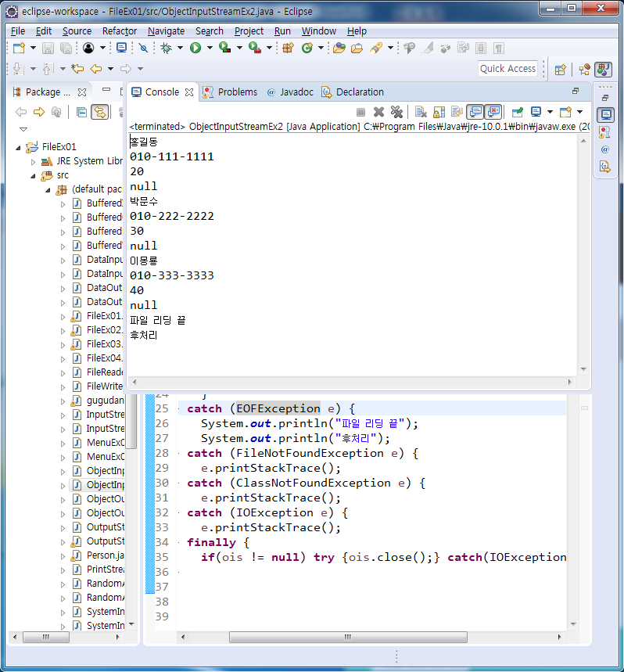Close the Console tab
624x672 pixels.
point(189,92)
